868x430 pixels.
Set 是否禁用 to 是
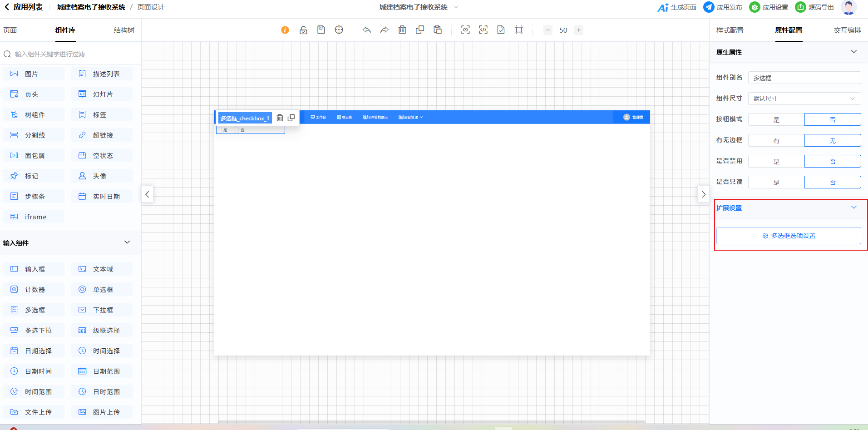[x=776, y=161]
